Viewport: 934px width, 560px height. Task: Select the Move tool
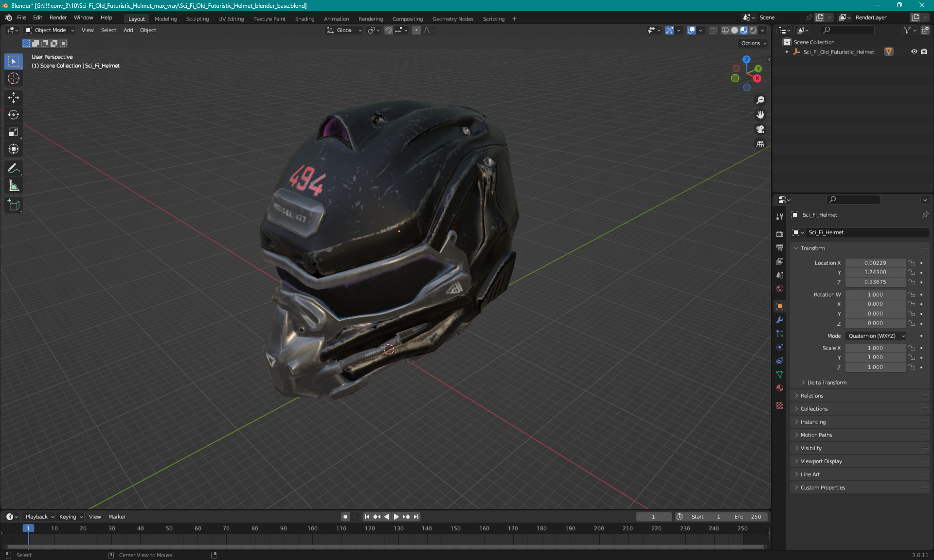tap(14, 98)
